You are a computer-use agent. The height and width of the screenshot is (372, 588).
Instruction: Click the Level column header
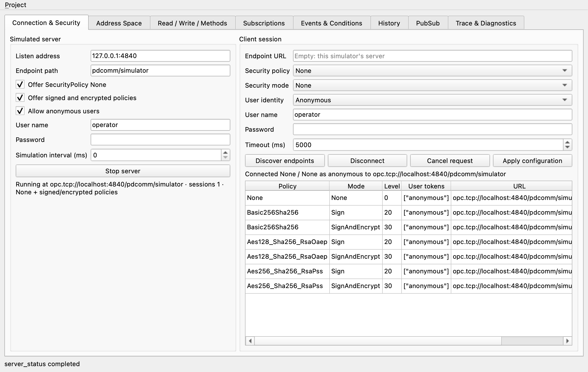pos(392,186)
